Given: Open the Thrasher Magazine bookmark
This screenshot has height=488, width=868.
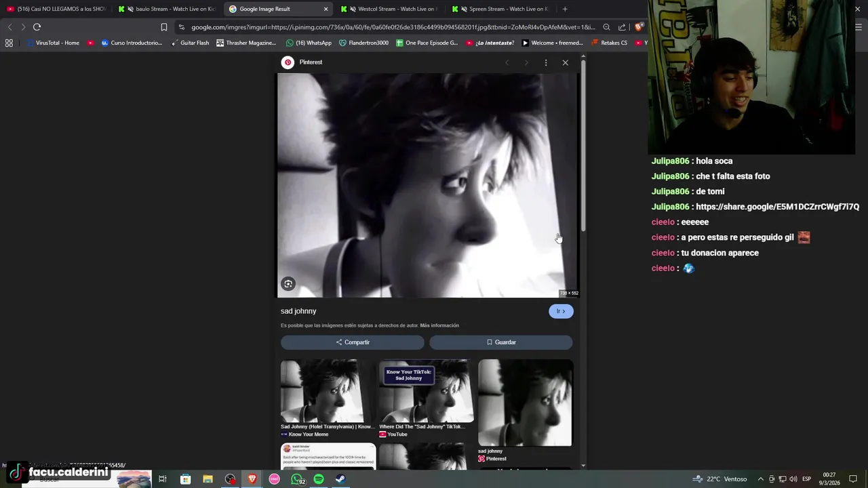Looking at the screenshot, I should click(x=246, y=43).
